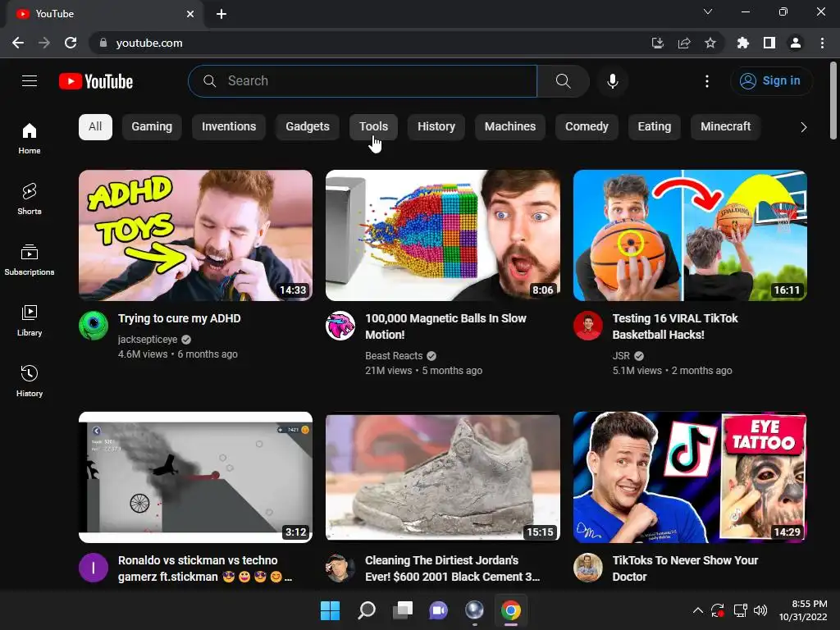Click browser back arrow
This screenshot has height=630, width=840.
click(18, 43)
